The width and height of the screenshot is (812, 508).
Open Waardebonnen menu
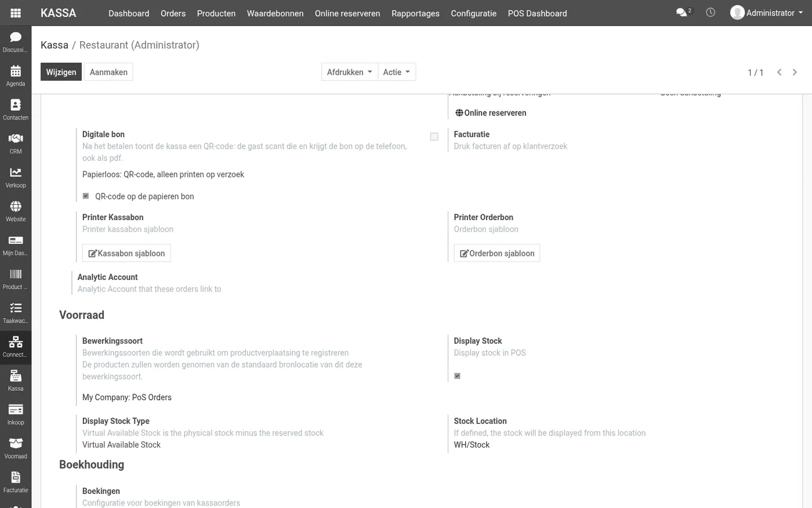pos(275,13)
